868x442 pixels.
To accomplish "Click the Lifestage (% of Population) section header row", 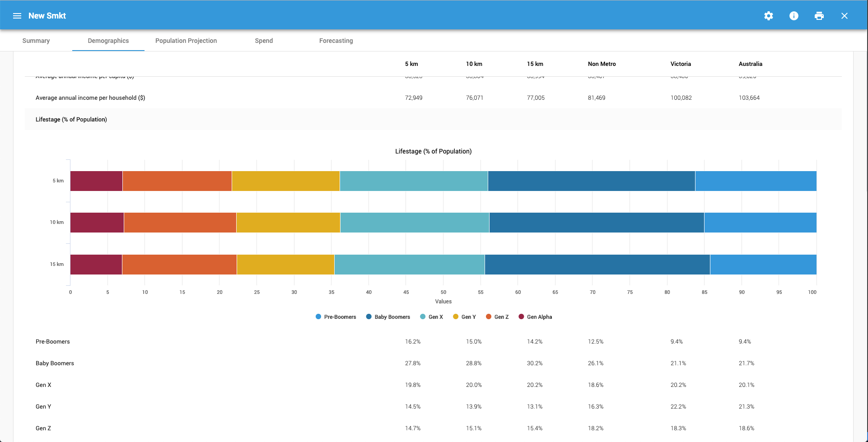I will tap(71, 120).
